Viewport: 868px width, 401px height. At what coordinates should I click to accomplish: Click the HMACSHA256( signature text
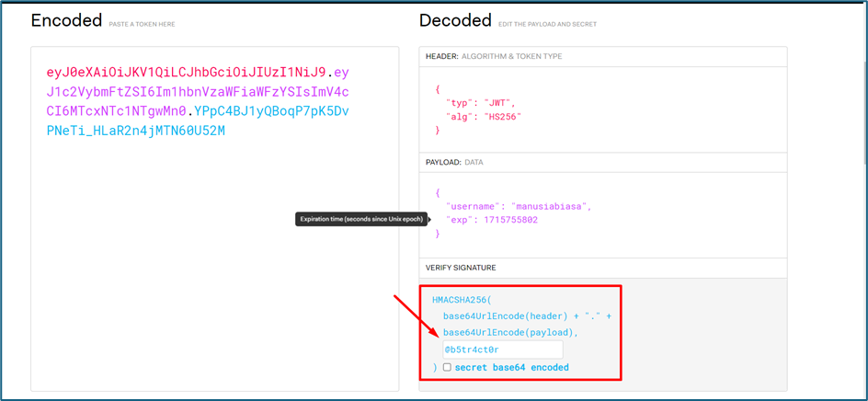point(462,300)
